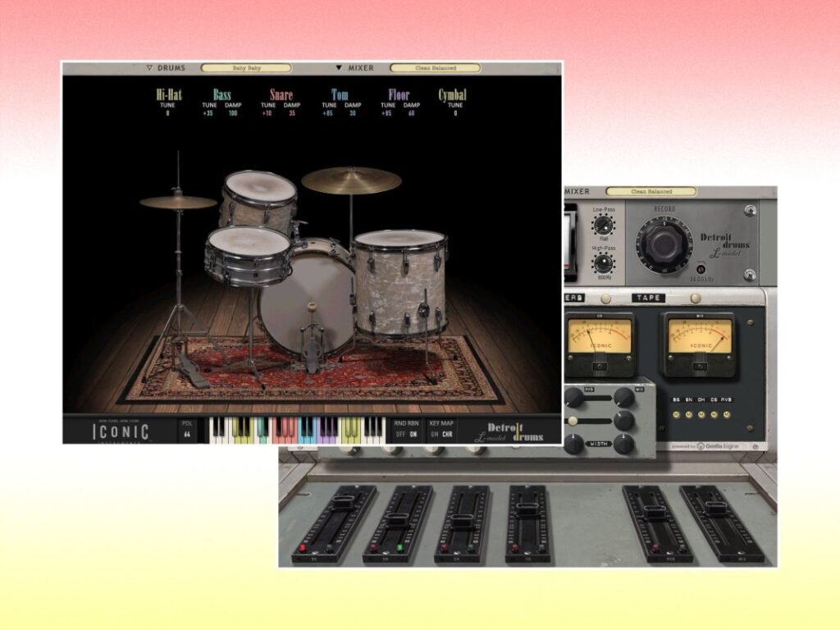Mute the RVB channel M button
The width and height of the screenshot is (840, 630).
727,414
